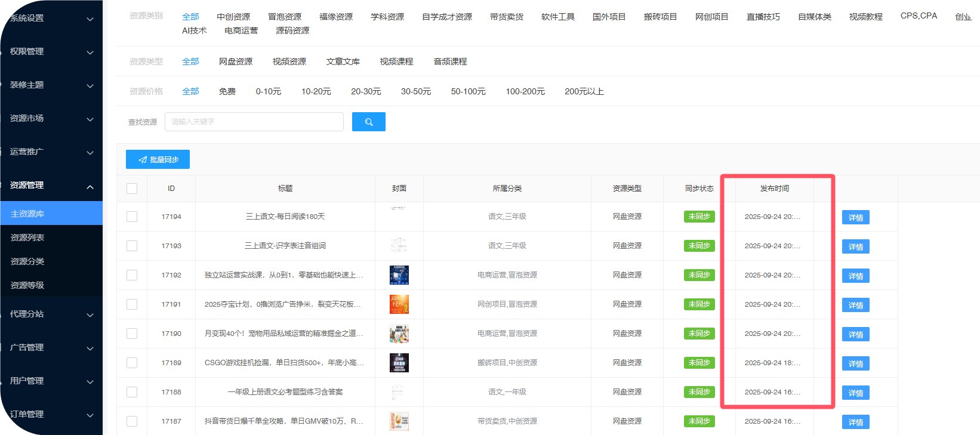The image size is (980, 435).
Task: Click 未同步 status badge for row 17188
Action: (699, 392)
